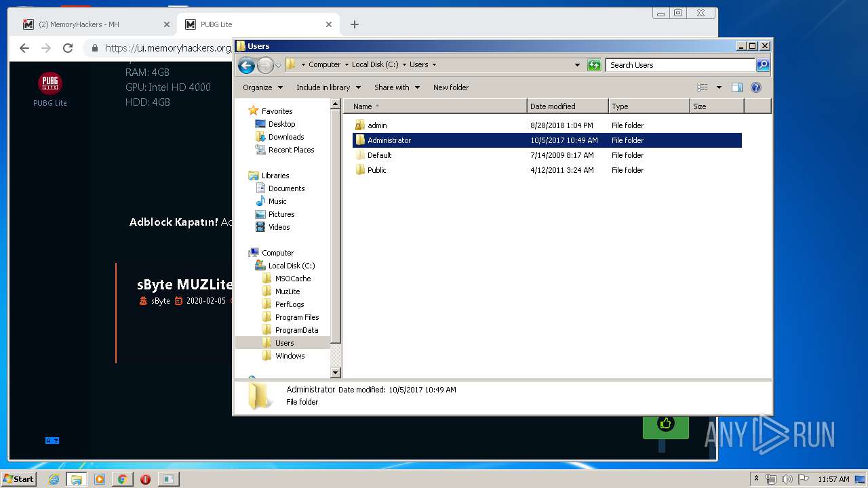
Task: Open MuzLite folder in tree
Action: click(288, 291)
